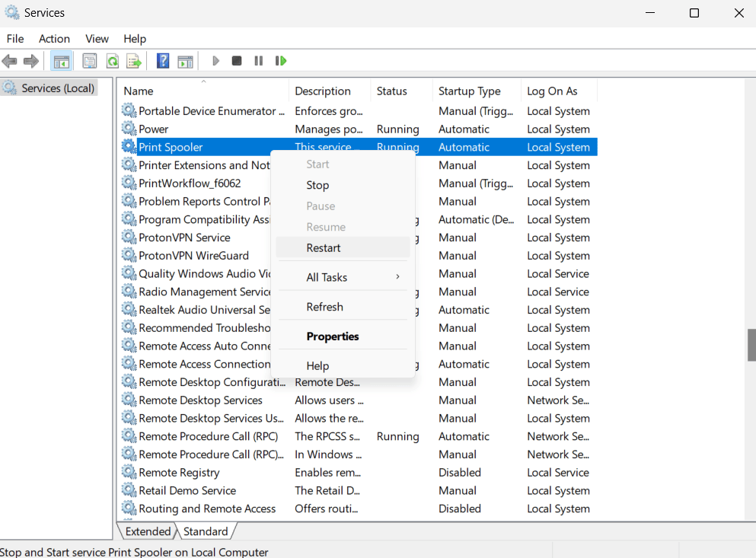Sort services by Startup Type column
756x558 pixels.
pos(470,91)
